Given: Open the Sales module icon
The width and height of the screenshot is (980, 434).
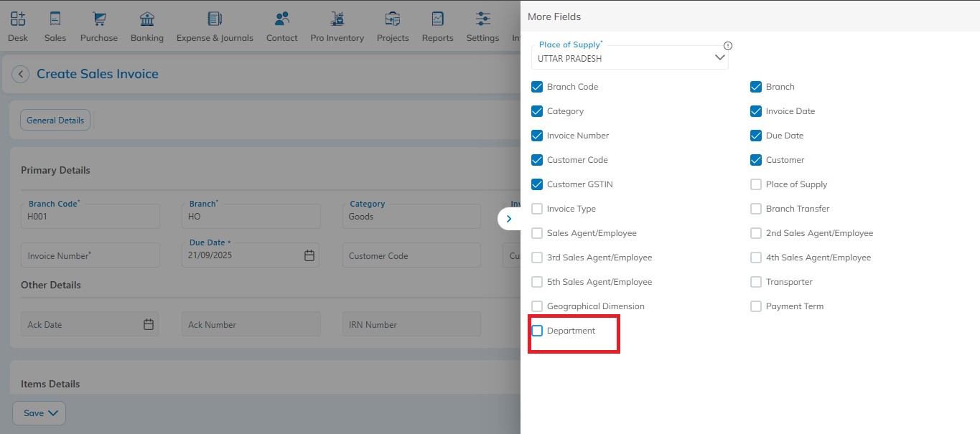Looking at the screenshot, I should coord(55,19).
